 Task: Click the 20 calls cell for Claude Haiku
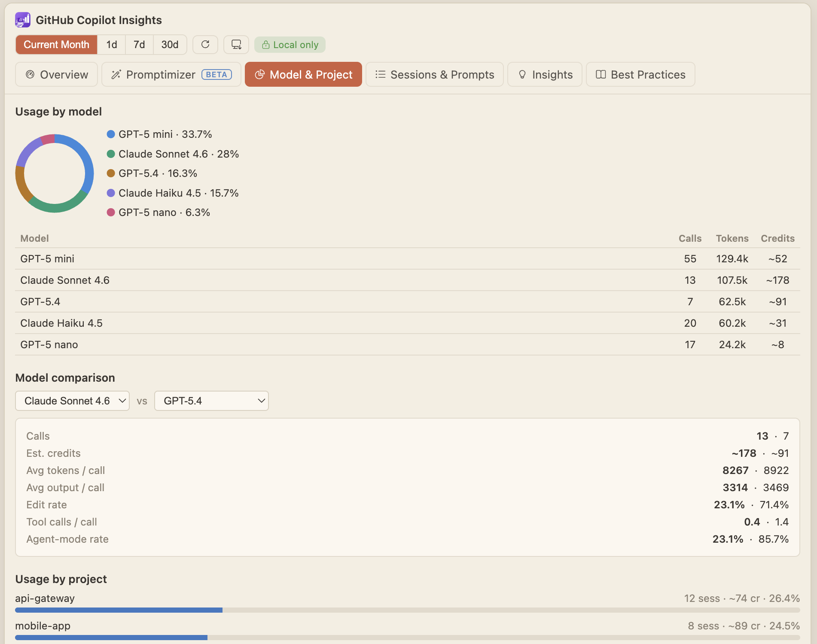(x=690, y=323)
